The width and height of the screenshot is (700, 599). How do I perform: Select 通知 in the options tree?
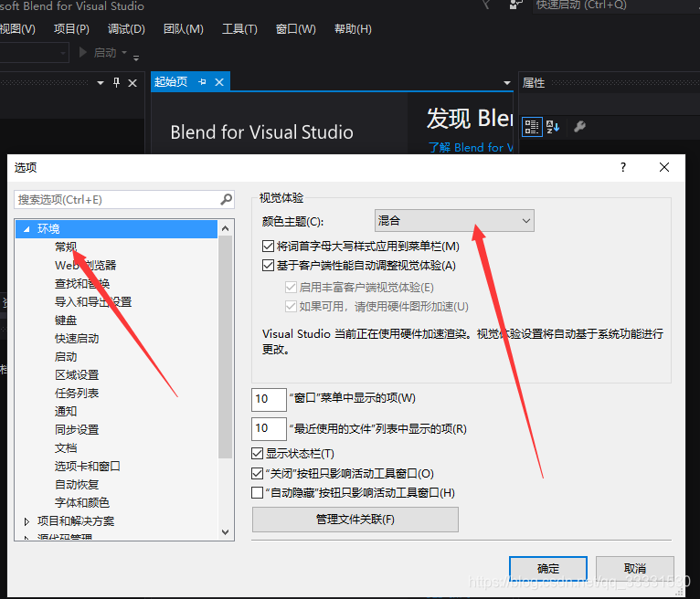point(66,411)
